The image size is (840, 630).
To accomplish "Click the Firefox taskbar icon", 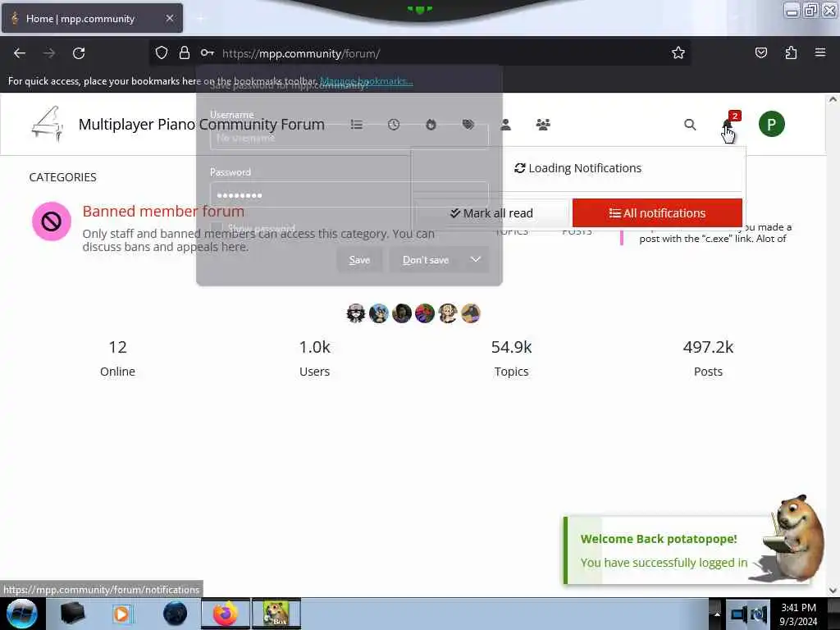I will coord(226,614).
